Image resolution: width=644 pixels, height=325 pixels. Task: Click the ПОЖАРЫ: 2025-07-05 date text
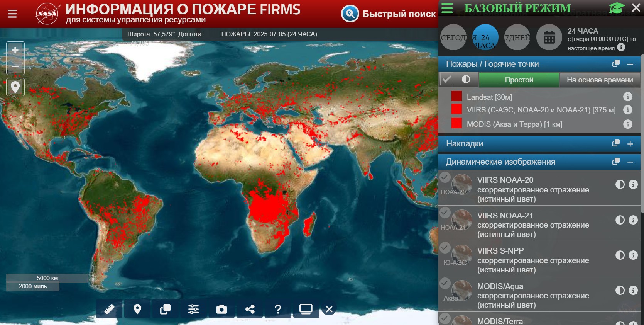pyautogui.click(x=269, y=34)
